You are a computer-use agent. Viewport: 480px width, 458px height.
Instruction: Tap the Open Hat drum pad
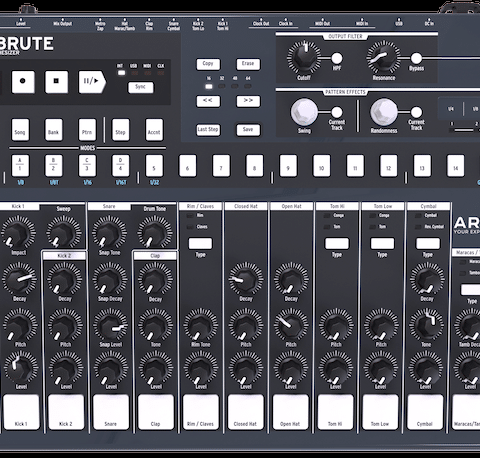pos(290,412)
